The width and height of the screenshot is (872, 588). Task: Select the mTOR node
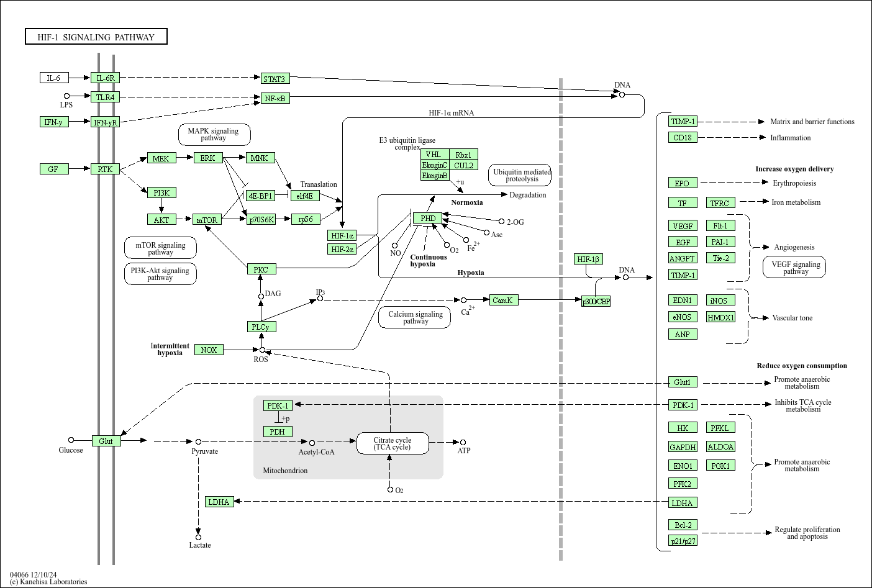(207, 219)
